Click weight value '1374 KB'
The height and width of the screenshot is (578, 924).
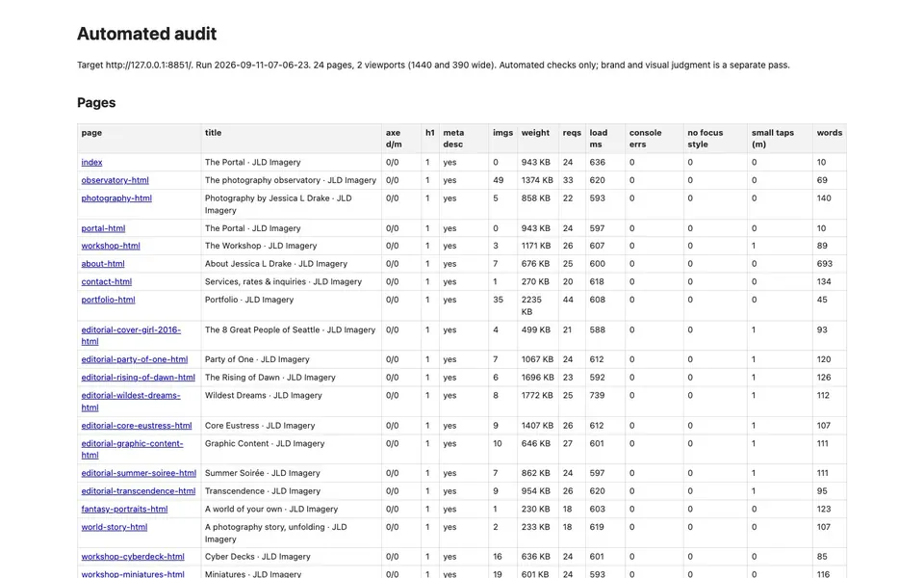point(537,180)
